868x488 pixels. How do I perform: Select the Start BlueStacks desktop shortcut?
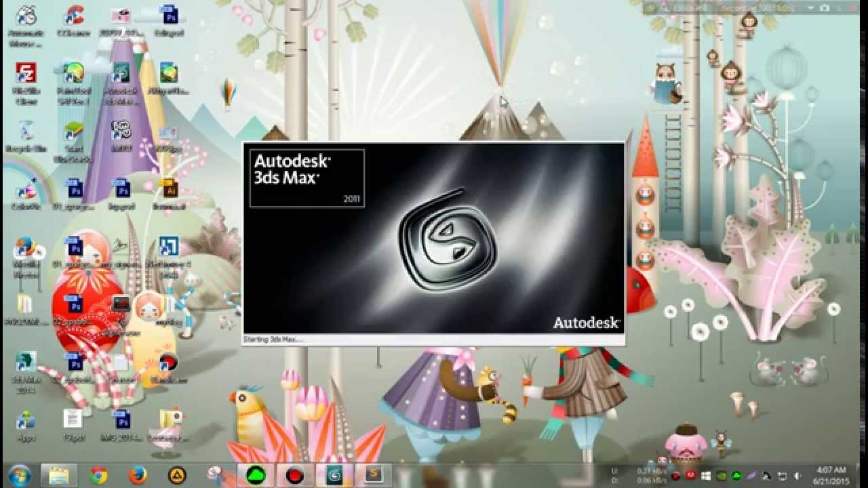coord(73,142)
